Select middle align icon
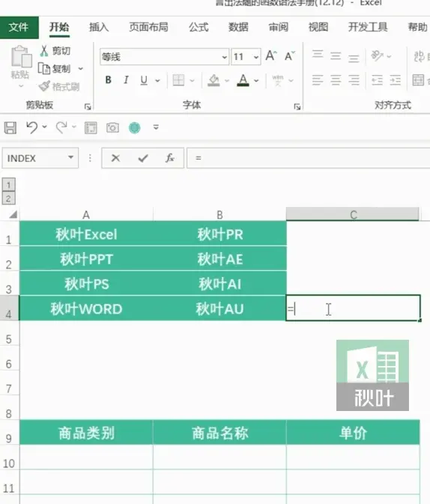The image size is (430, 504). (x=336, y=56)
